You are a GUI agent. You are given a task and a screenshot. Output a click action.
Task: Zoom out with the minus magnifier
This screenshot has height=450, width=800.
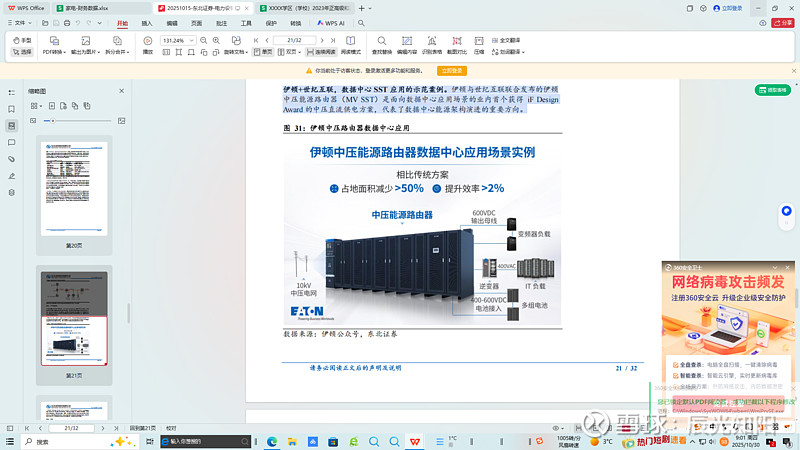point(204,40)
